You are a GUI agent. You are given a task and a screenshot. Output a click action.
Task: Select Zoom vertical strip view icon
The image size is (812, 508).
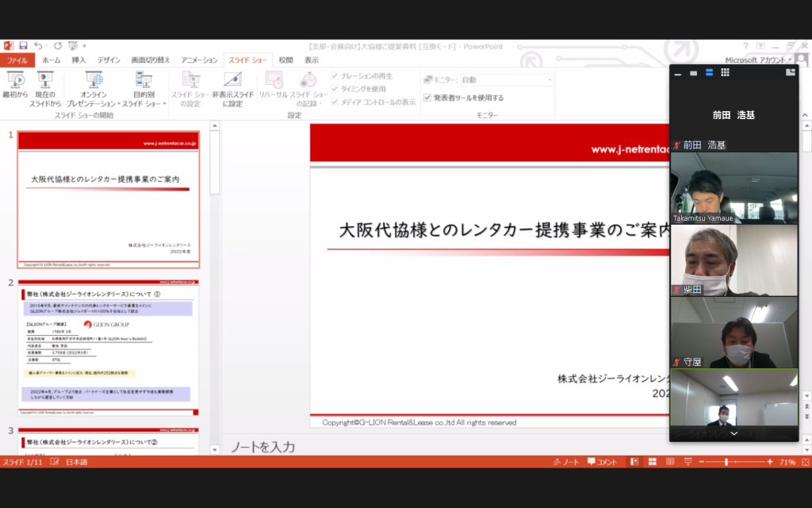(710, 72)
